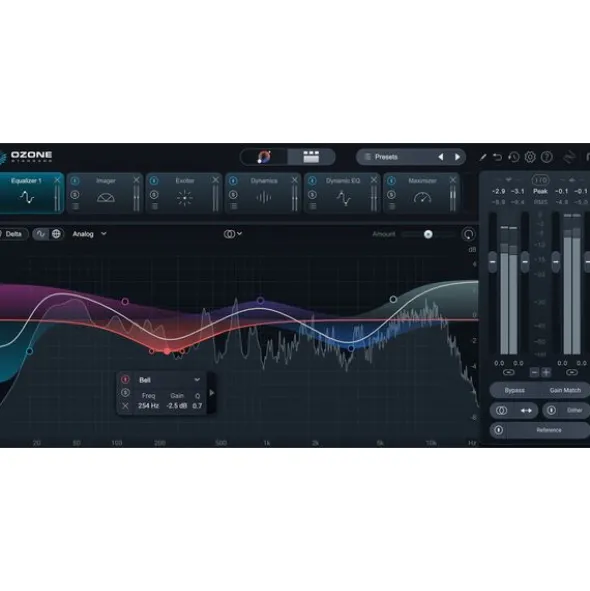Edit the 254 Hz frequency value
Viewport: 590px width, 591px height.
click(148, 406)
